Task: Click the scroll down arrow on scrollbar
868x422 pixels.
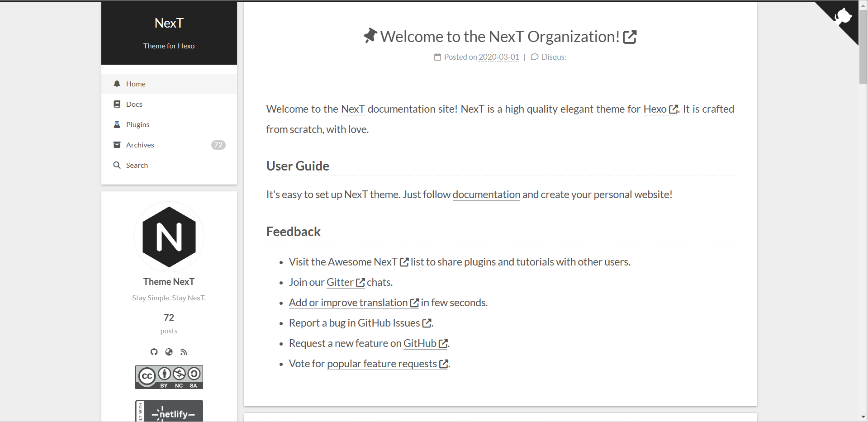Action: (x=863, y=417)
